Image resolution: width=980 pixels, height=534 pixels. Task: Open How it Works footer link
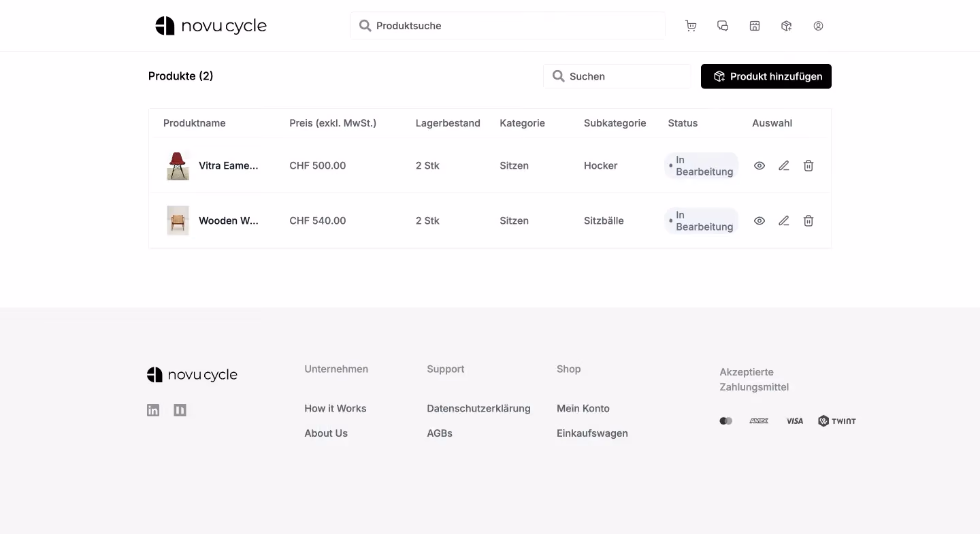point(336,408)
